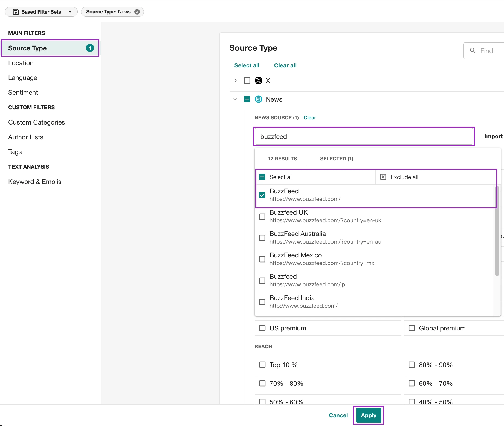This screenshot has height=426, width=504.
Task: Click the Import button
Action: [493, 136]
